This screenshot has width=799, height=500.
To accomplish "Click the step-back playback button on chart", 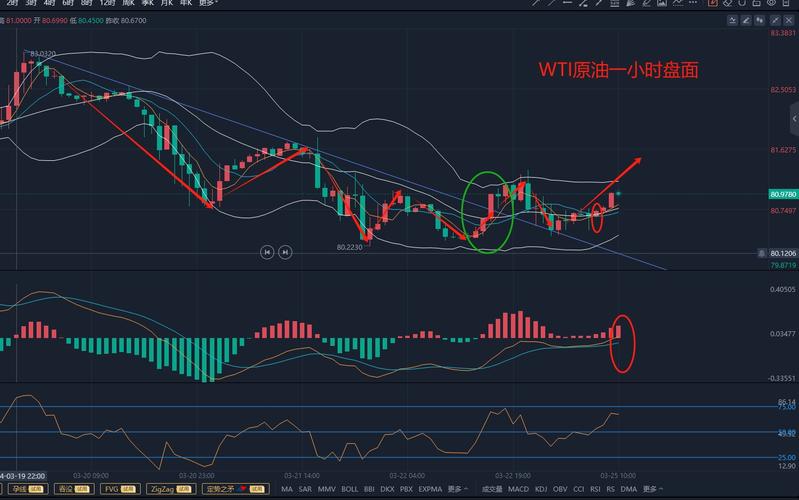I will click(x=267, y=252).
